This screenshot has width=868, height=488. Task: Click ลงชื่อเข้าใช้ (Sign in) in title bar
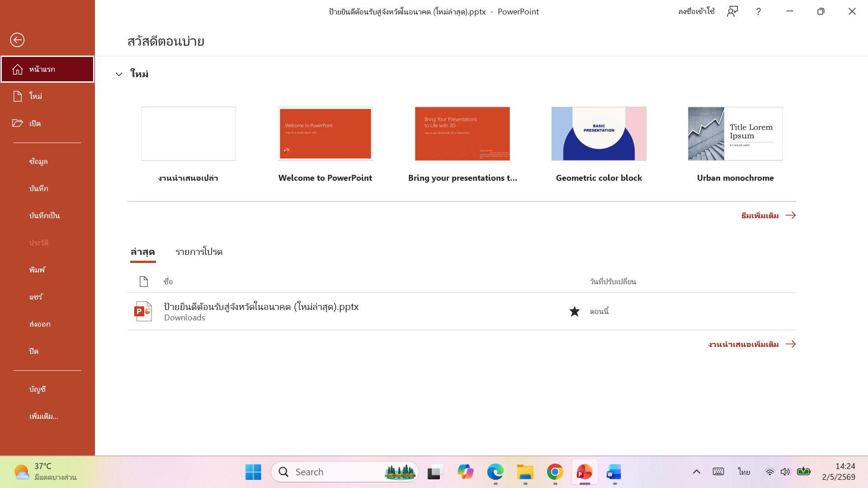(x=696, y=12)
